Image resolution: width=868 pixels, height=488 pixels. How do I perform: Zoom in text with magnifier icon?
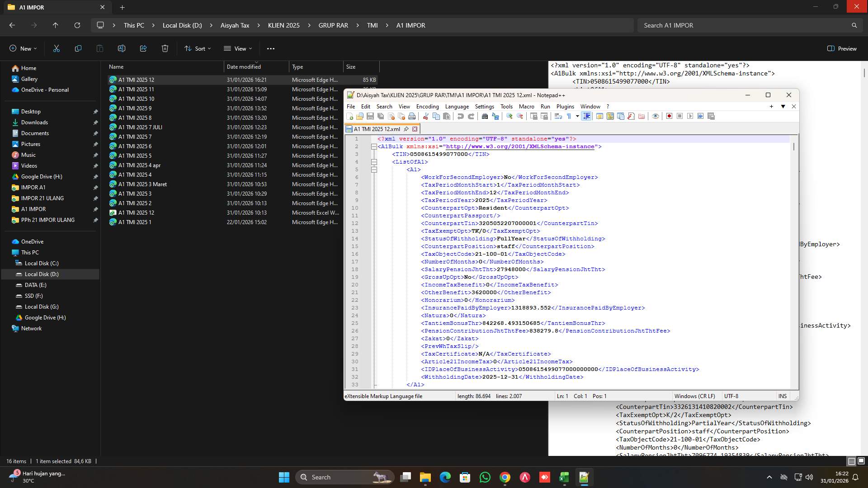(509, 116)
